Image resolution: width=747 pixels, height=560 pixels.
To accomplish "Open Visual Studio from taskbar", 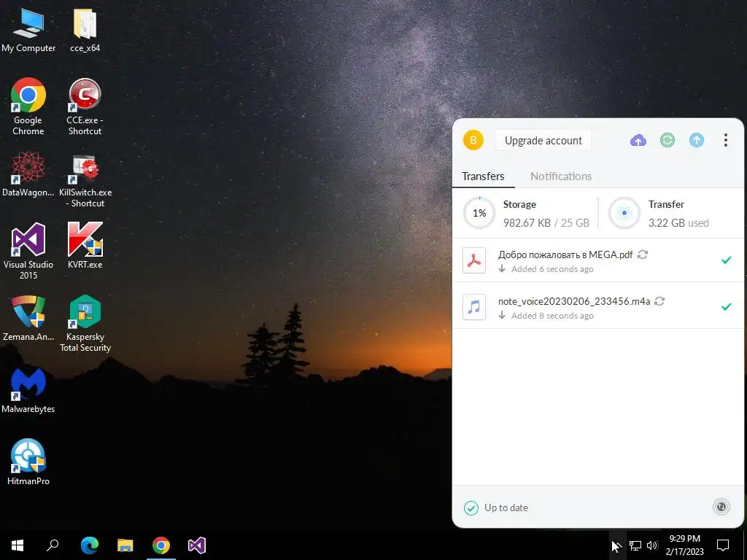I will coord(197,545).
